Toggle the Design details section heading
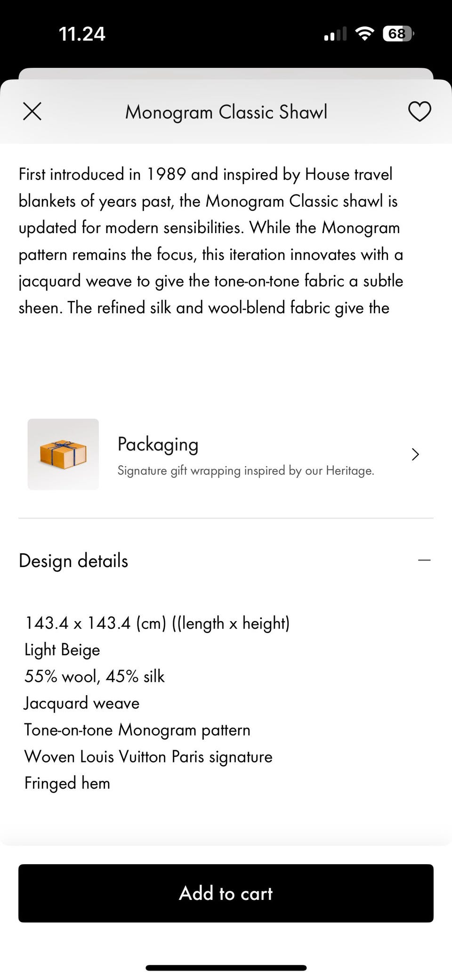 pos(73,561)
